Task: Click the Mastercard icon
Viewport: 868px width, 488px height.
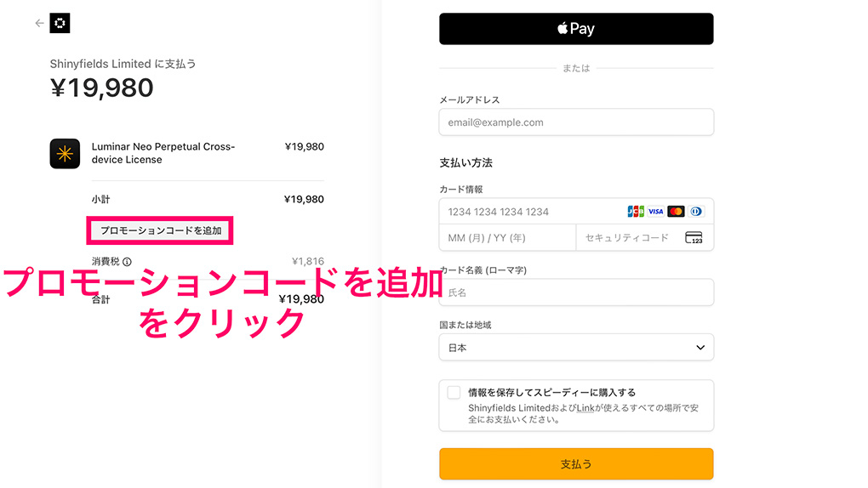Action: coord(676,212)
